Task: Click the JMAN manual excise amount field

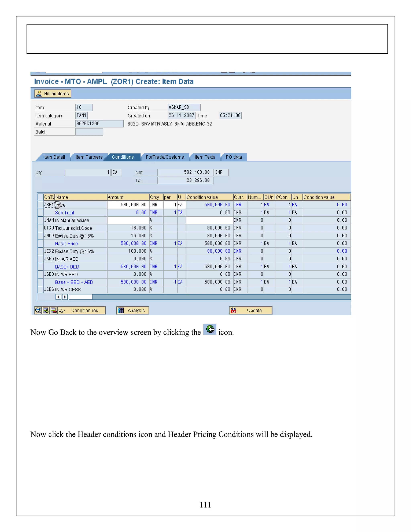Action: [128, 220]
